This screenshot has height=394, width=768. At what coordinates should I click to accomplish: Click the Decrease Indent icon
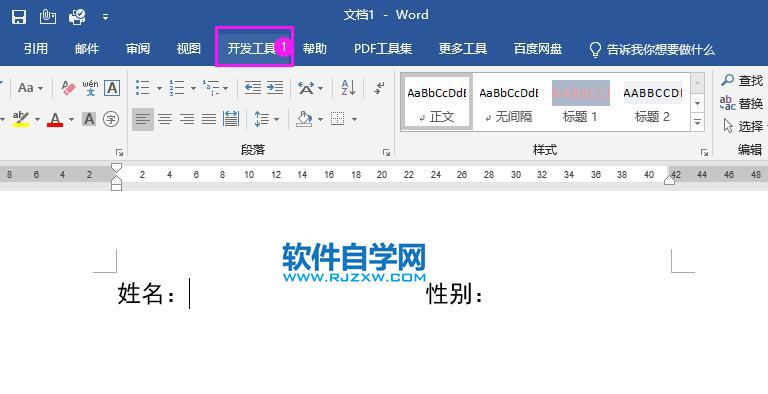(253, 88)
